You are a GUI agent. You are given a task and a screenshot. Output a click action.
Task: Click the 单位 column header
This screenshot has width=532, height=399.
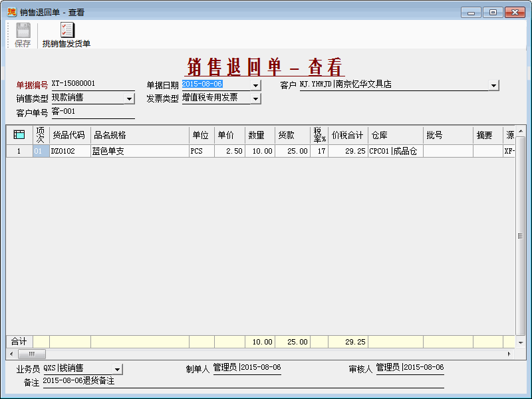(201, 135)
